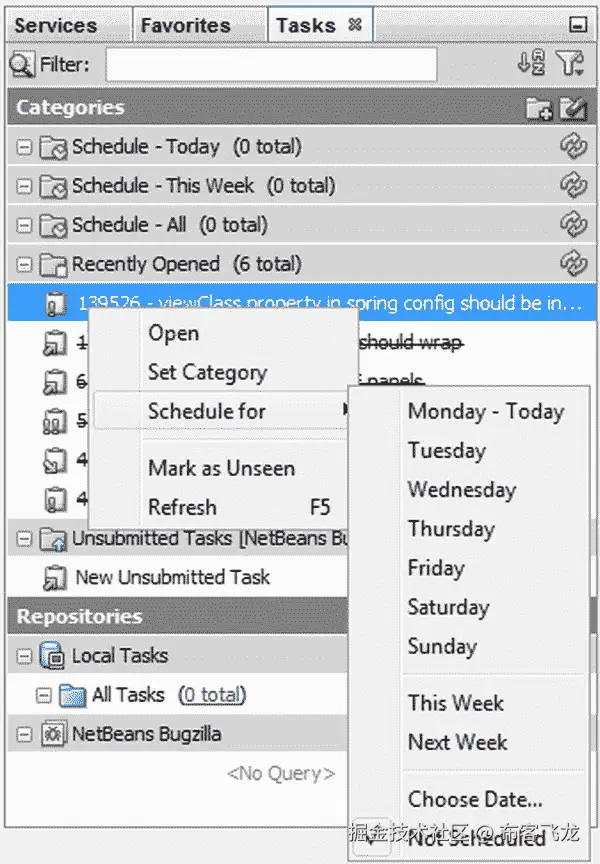600x864 pixels.
Task: Collapse the NetBeans Bugzilla repository
Action: pyautogui.click(x=24, y=735)
